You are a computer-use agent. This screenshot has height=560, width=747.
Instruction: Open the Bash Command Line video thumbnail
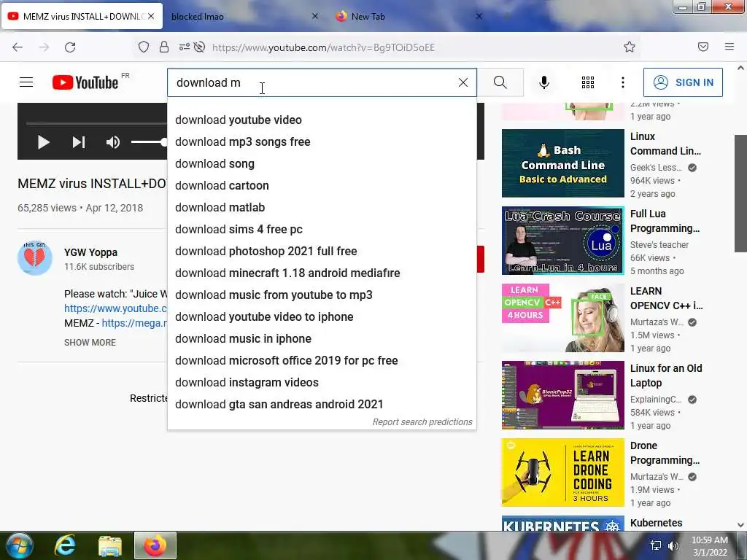(562, 163)
